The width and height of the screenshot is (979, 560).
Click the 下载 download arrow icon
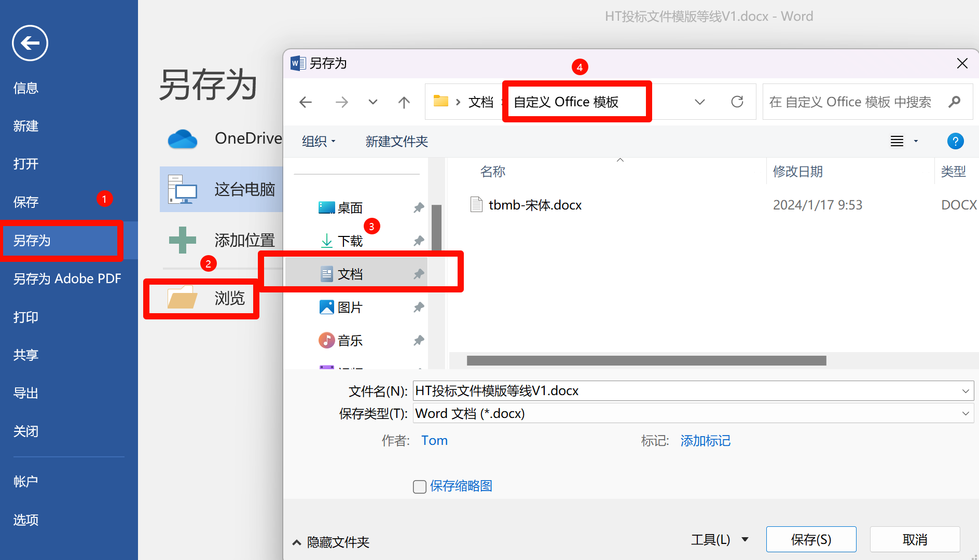[327, 241]
